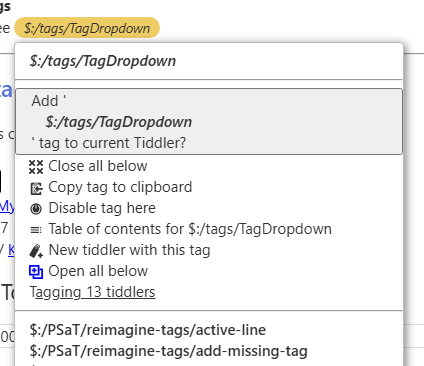Choose Open all below entry
Image resolution: width=424 pixels, height=366 pixels.
click(98, 271)
